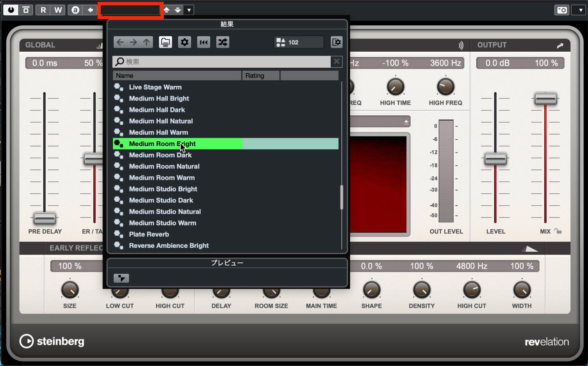The width and height of the screenshot is (588, 366).
Task: Click the 0.0 ms pre delay value
Action: [x=44, y=63]
